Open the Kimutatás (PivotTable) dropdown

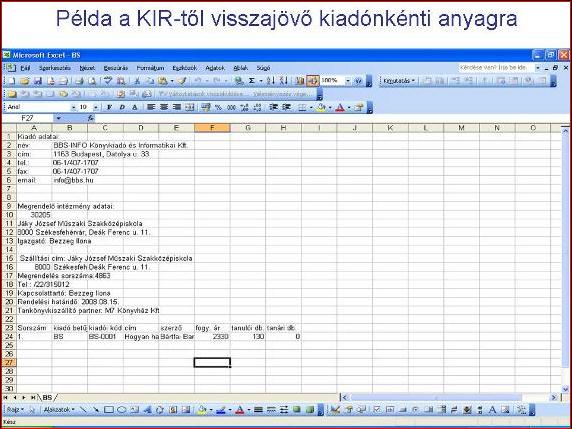(399, 81)
